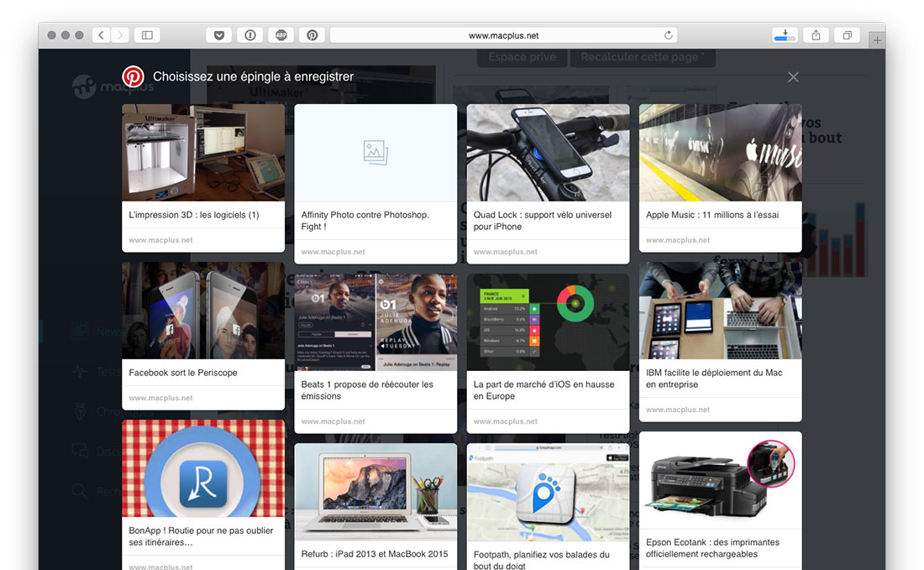This screenshot has width=924, height=570.
Task: Click the Share toolbar icon
Action: coord(816,35)
